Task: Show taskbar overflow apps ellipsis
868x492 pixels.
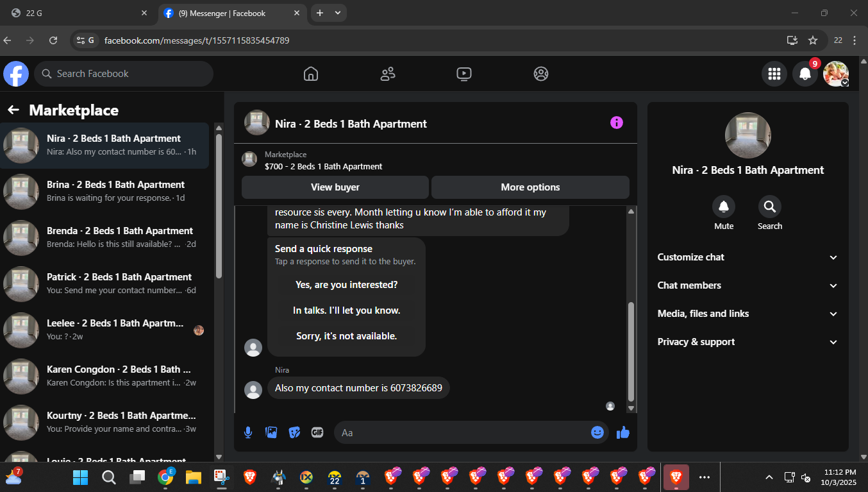Action: point(705,477)
